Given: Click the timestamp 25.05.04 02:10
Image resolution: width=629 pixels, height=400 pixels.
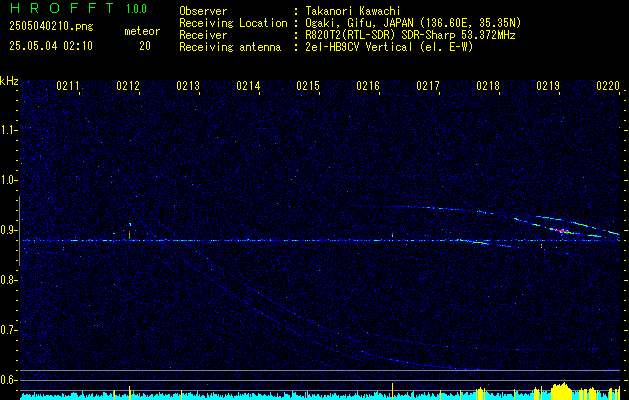Looking at the screenshot, I should tap(51, 46).
